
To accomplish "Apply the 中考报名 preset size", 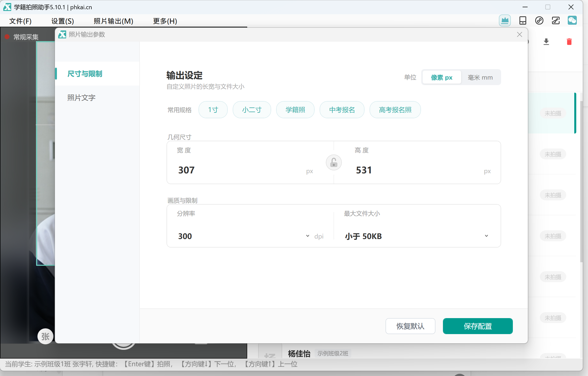I will (x=342, y=110).
